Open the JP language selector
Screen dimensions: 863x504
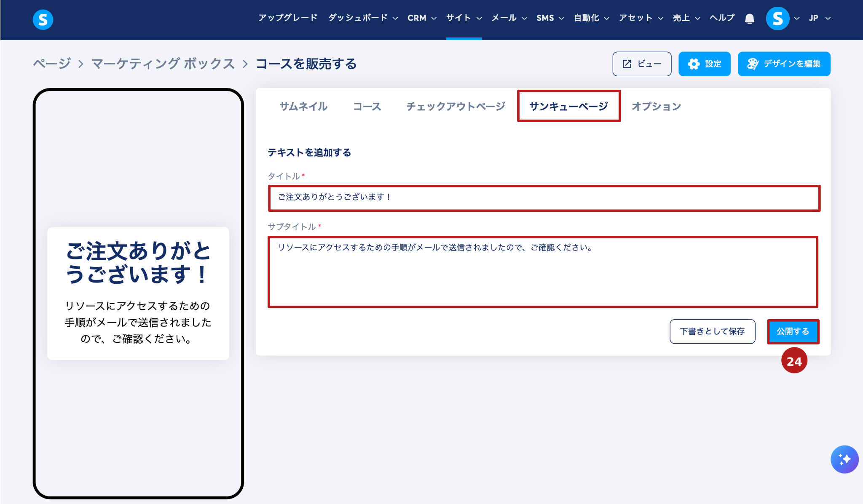click(819, 18)
